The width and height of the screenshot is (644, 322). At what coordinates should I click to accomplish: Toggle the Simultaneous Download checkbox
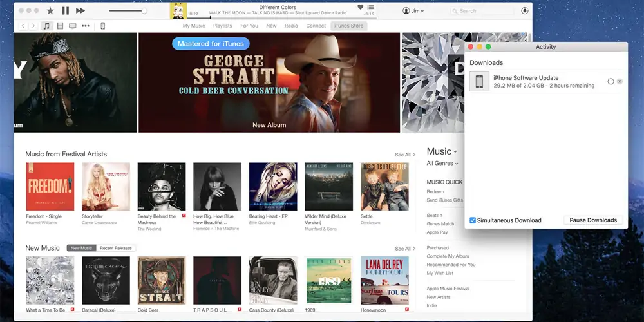point(472,220)
